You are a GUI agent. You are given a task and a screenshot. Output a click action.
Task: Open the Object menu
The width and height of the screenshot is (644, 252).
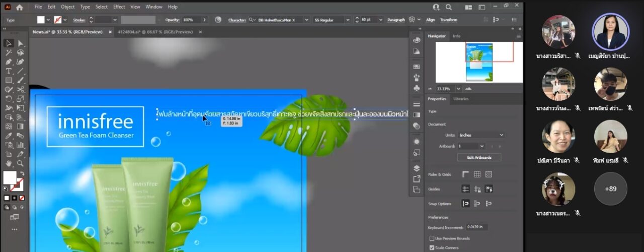coord(67,7)
